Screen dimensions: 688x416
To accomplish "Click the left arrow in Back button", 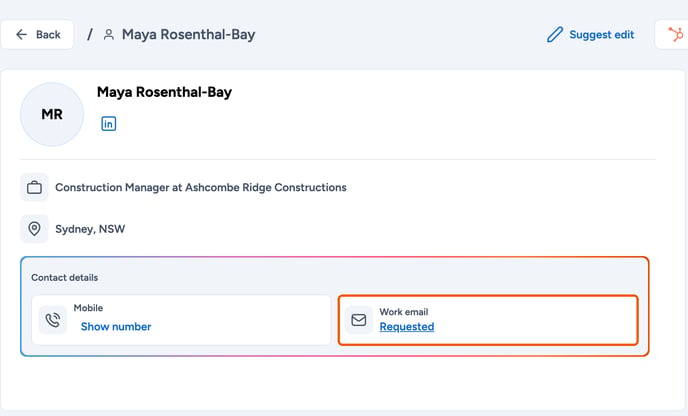I will (22, 35).
